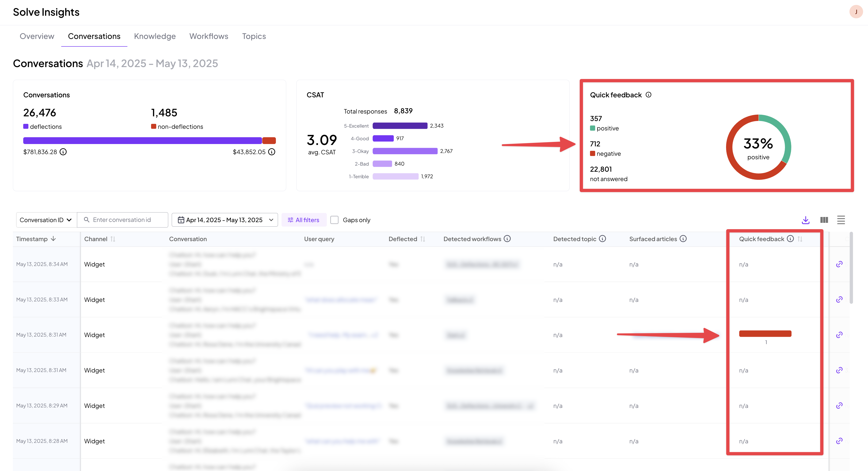
Task: Click the red non-deflections bar segment
Action: (269, 141)
